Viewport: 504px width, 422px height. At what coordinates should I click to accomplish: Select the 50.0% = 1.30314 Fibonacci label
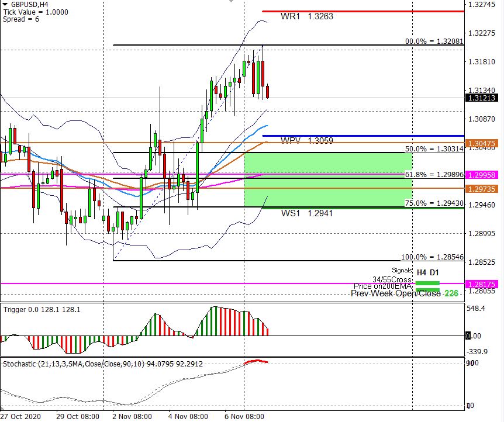[434, 149]
